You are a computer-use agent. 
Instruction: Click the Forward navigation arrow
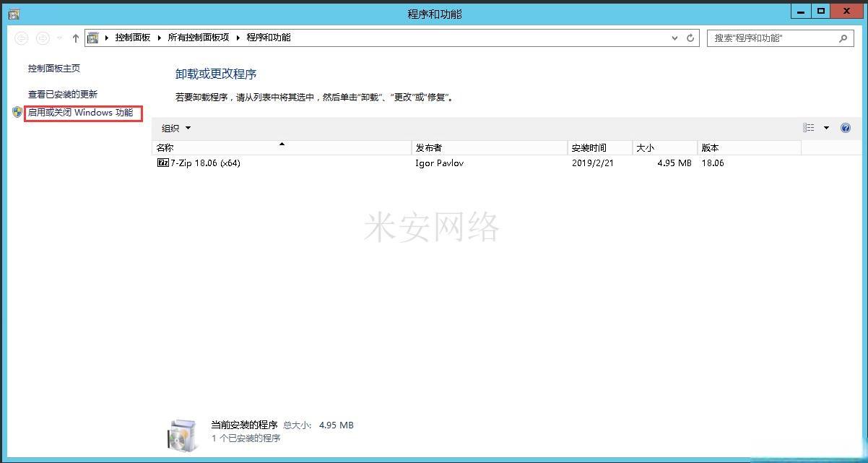coord(43,38)
